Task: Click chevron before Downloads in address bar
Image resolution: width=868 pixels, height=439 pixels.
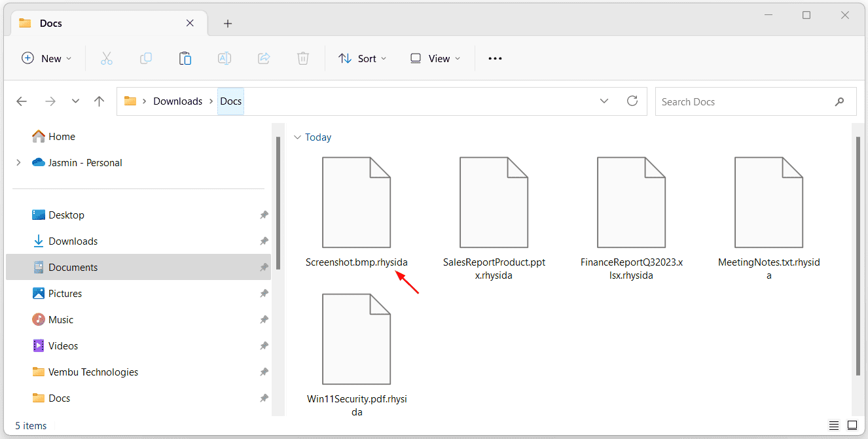Action: click(x=144, y=101)
